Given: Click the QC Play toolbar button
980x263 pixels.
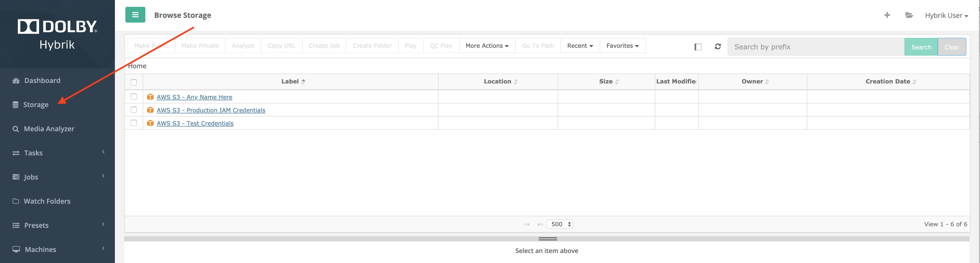Looking at the screenshot, I should point(441,46).
